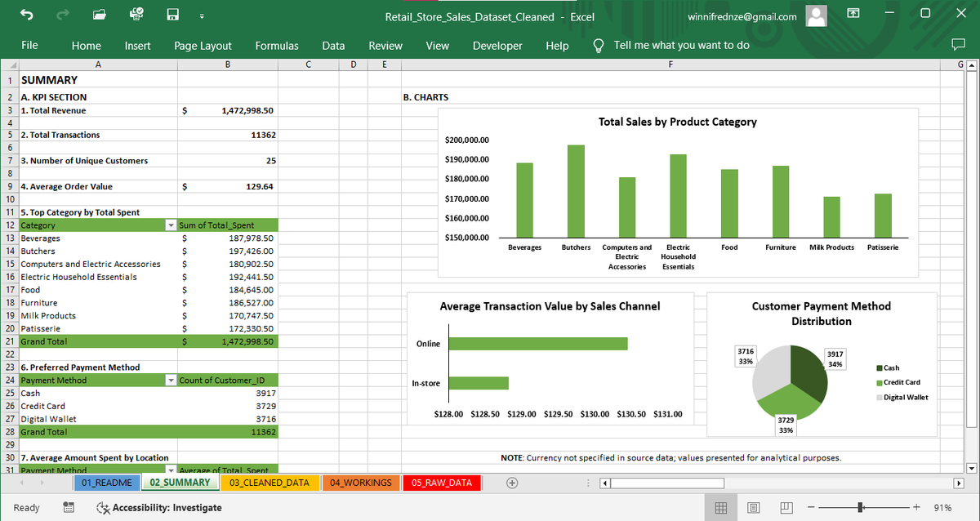Add a new sheet with plus button
Image resolution: width=980 pixels, height=521 pixels.
click(512, 483)
